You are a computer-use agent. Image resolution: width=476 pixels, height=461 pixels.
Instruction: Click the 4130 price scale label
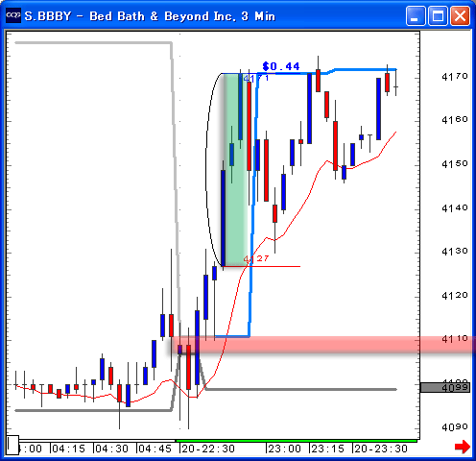(x=455, y=252)
